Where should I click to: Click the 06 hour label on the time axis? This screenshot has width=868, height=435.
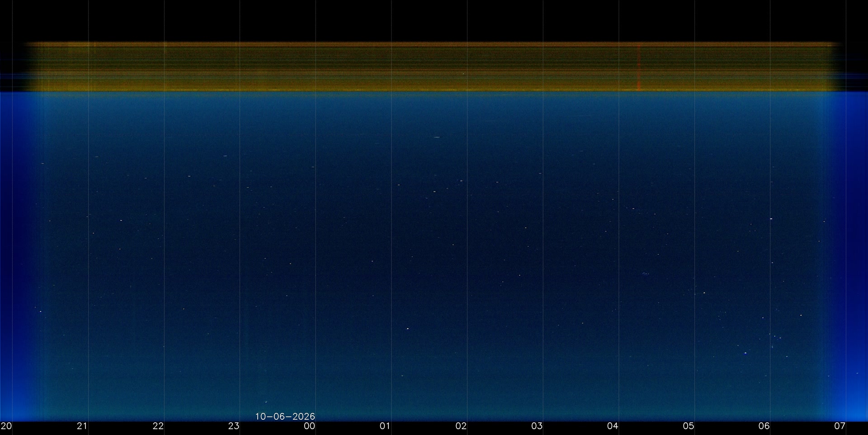[764, 426]
